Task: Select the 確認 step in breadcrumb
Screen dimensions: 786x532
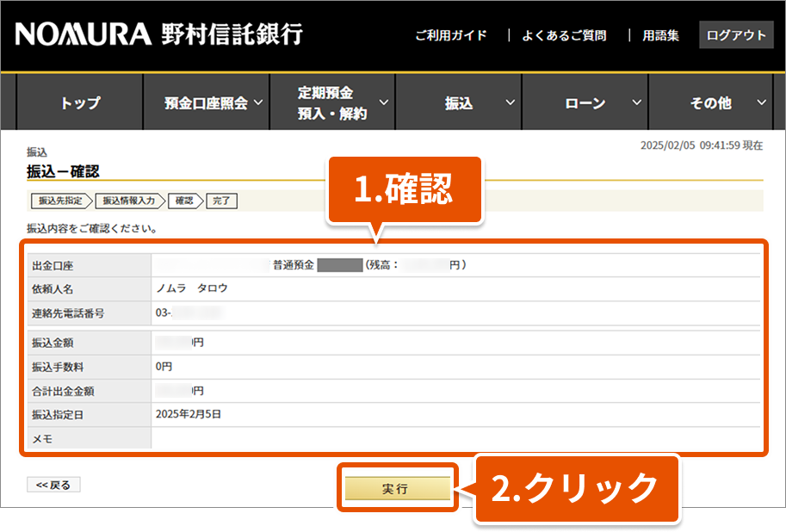Action: (184, 201)
